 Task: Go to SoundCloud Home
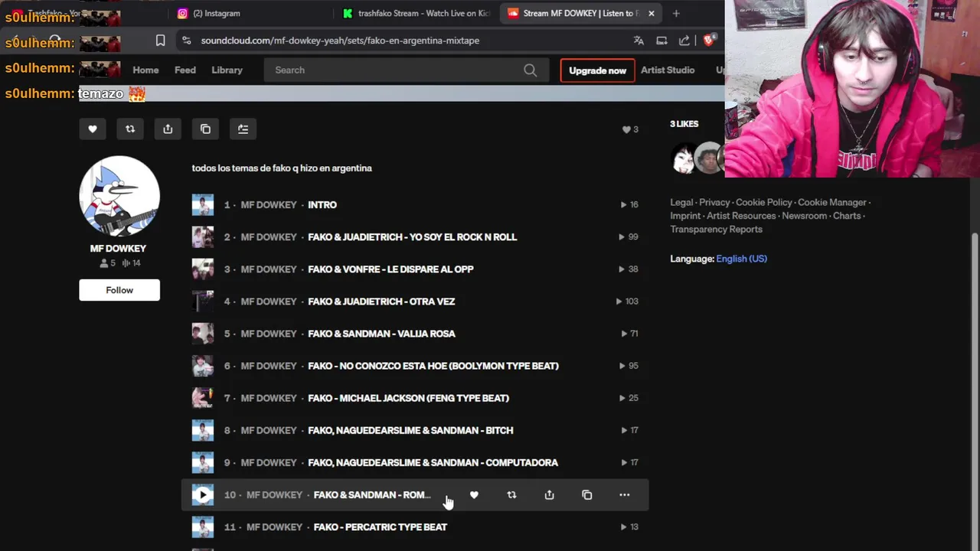click(x=145, y=70)
